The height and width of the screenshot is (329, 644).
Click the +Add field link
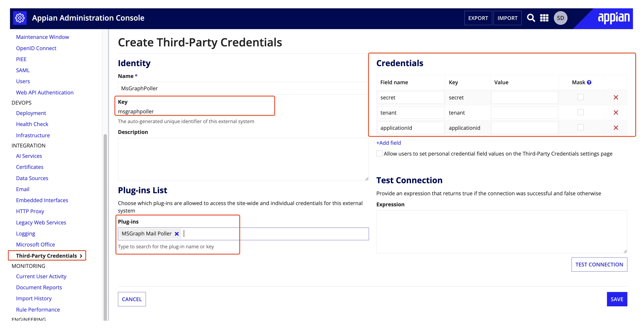click(x=388, y=143)
